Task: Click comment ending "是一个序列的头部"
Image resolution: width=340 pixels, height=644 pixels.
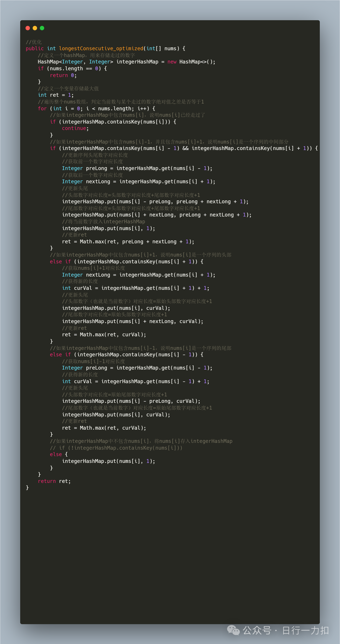Action: tap(141, 255)
